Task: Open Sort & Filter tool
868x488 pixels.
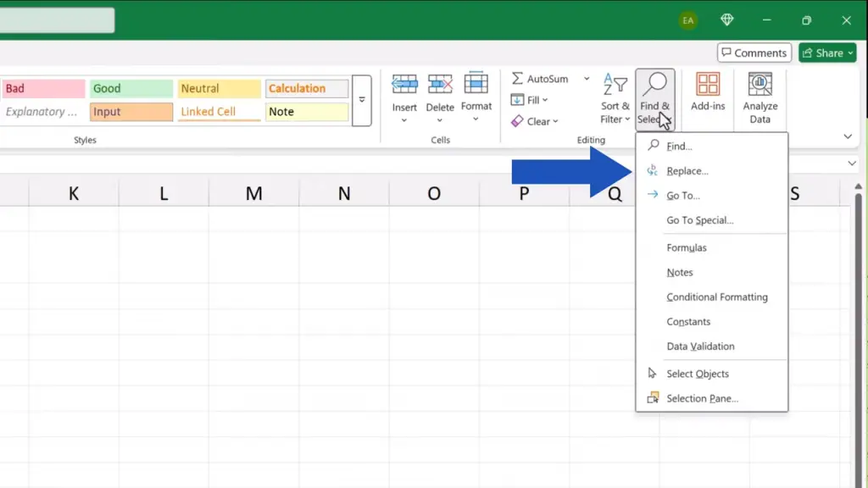Action: tap(615, 97)
